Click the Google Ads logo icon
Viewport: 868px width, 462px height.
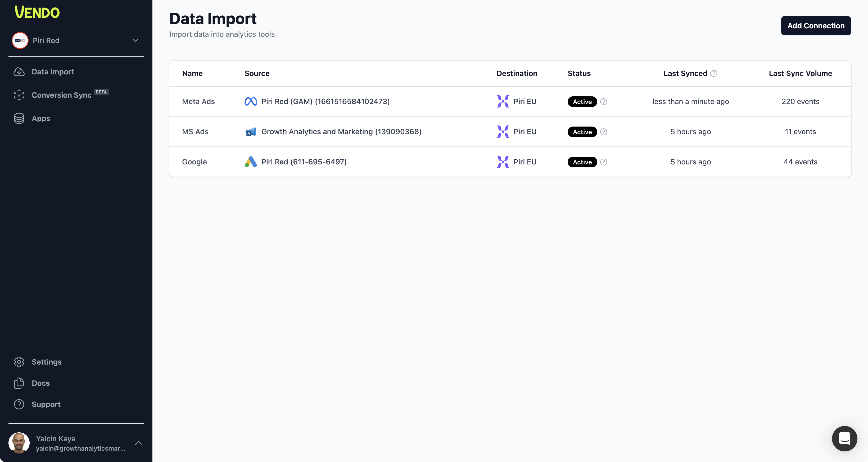coord(250,162)
